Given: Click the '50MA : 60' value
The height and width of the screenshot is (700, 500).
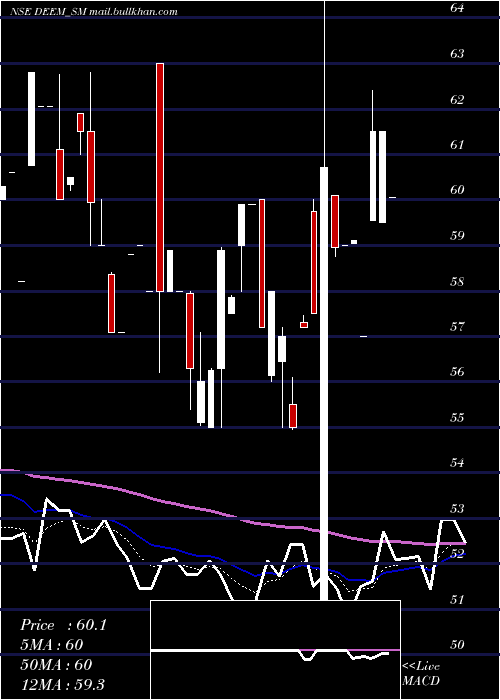Looking at the screenshot, I should 56,665.
